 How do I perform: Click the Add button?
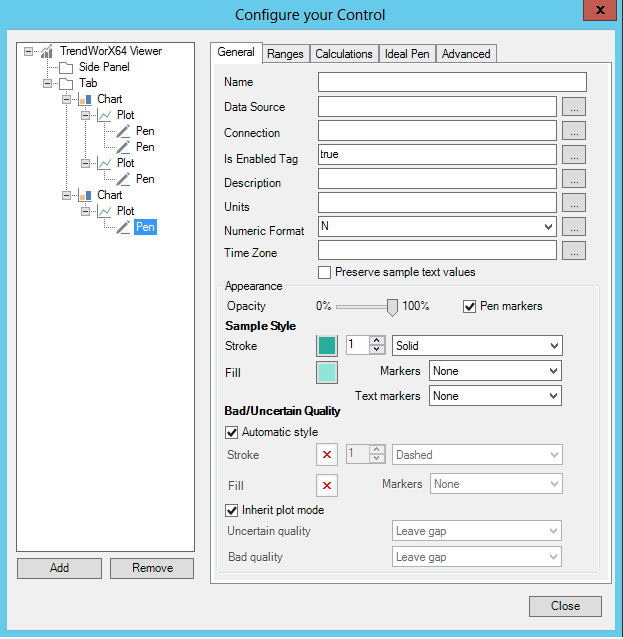pos(59,568)
